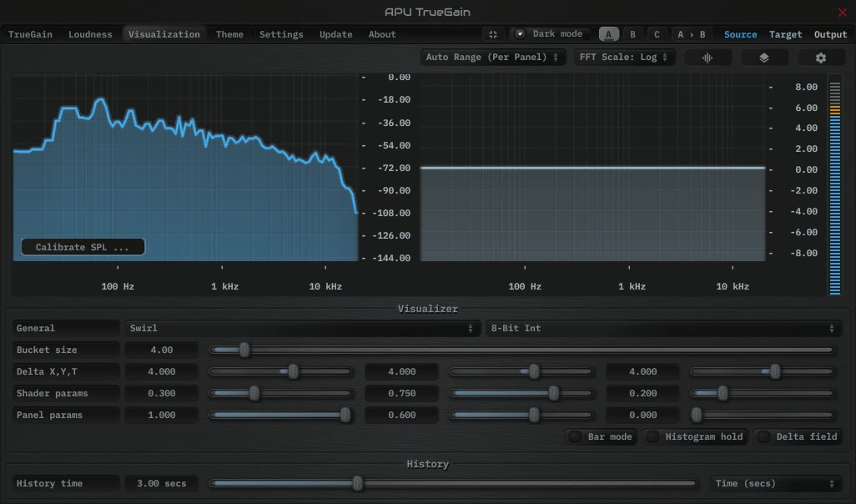The image size is (856, 504).
Task: Adjust the Bucket size slider
Action: 521,350
